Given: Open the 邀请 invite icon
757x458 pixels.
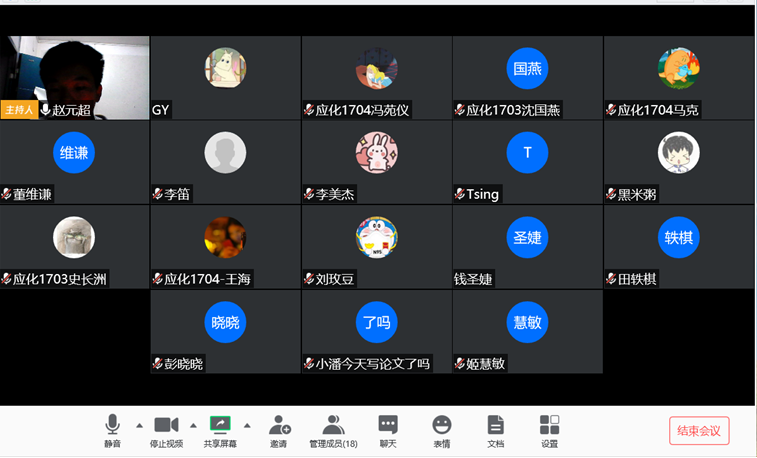Looking at the screenshot, I should [280, 425].
